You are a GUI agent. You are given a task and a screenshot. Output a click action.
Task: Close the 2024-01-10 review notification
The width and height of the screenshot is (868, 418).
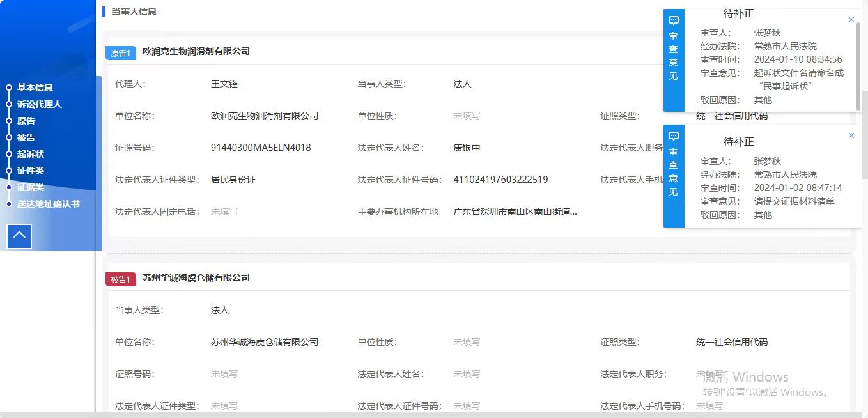click(851, 20)
